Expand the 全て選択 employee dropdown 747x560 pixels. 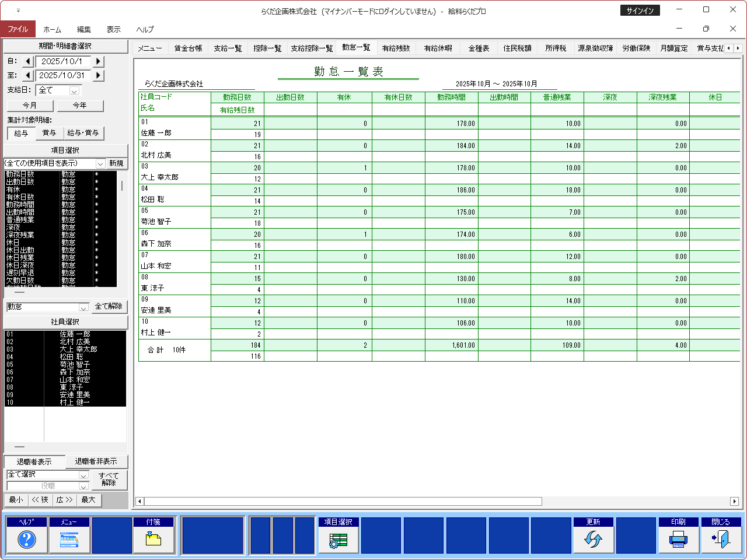(x=83, y=475)
